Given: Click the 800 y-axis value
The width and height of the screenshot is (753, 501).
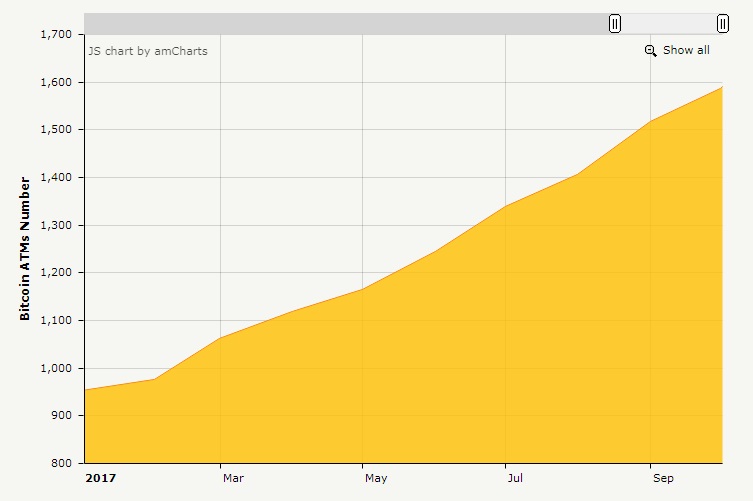Looking at the screenshot, I should (62, 463).
